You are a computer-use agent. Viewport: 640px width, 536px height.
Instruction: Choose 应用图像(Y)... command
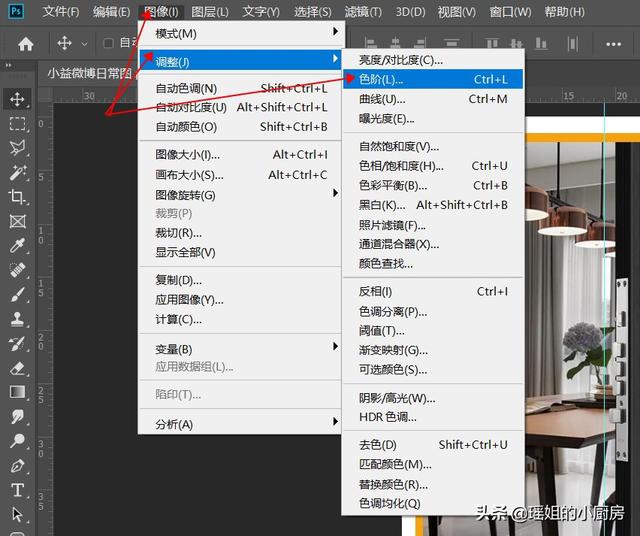[241, 300]
